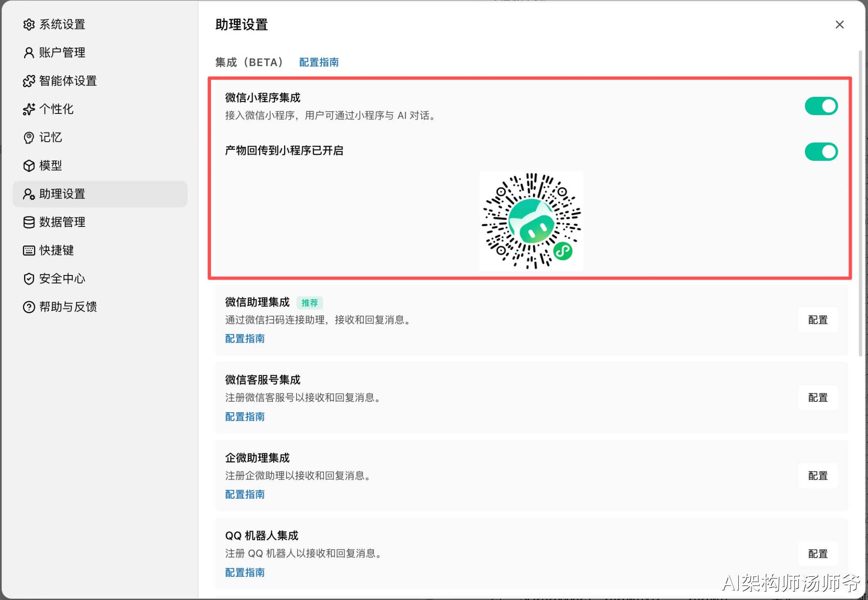Open 配置指南 link next to 集成（BETA）

(319, 62)
